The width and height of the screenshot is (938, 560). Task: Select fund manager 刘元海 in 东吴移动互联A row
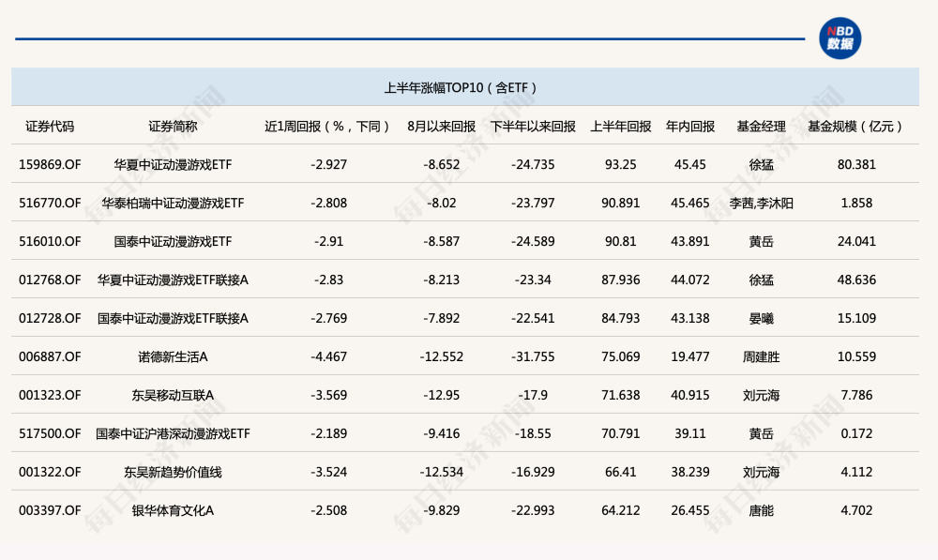tap(762, 395)
